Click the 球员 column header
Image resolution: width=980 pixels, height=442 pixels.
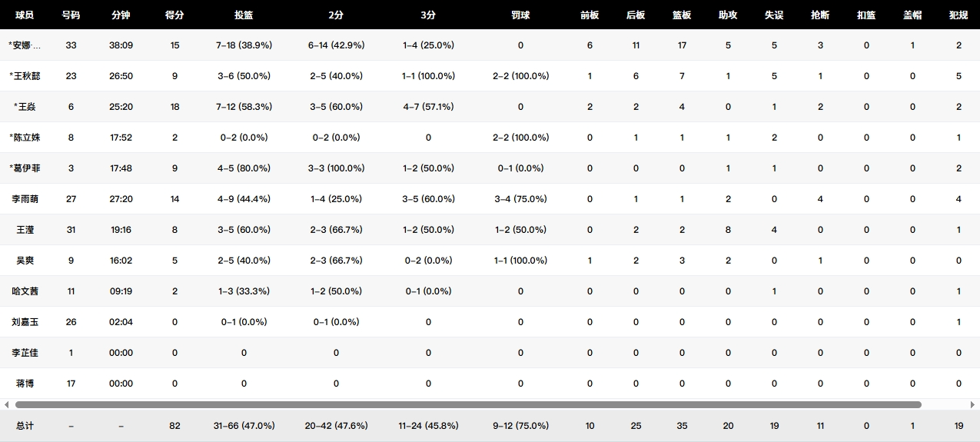click(25, 15)
